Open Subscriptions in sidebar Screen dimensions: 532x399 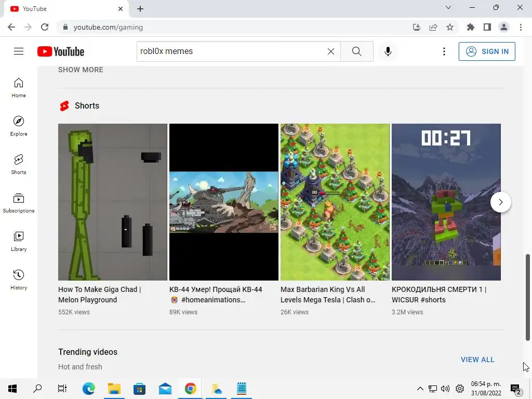(19, 203)
